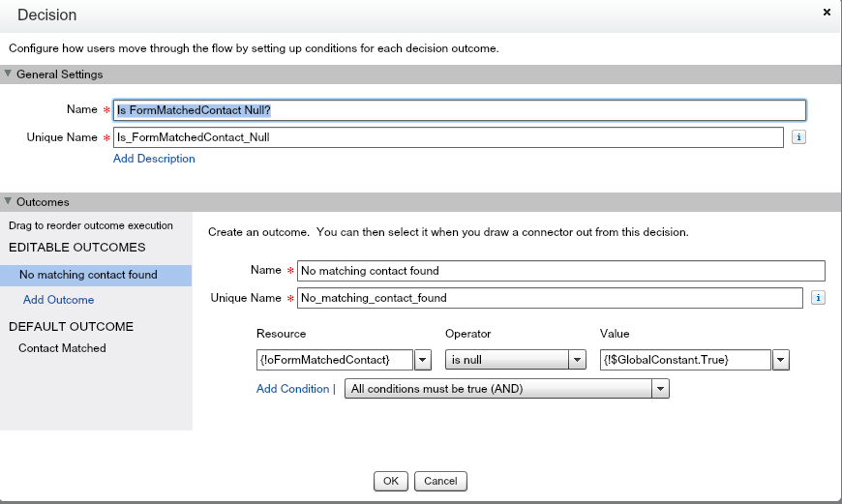Close the Decision dialog with X
Viewport: 842px width, 504px height.
[x=826, y=13]
